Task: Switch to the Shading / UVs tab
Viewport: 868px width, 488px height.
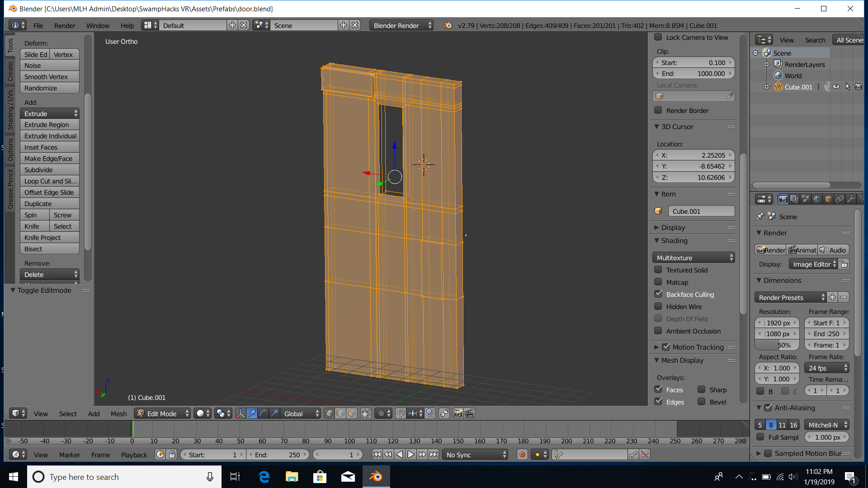Action: coord(10,110)
